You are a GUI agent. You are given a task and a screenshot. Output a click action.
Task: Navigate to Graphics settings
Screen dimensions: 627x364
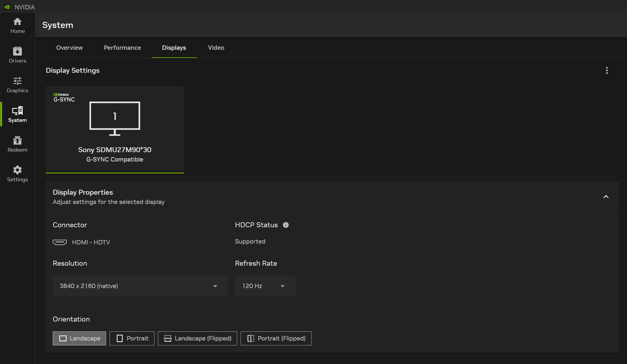pos(17,84)
